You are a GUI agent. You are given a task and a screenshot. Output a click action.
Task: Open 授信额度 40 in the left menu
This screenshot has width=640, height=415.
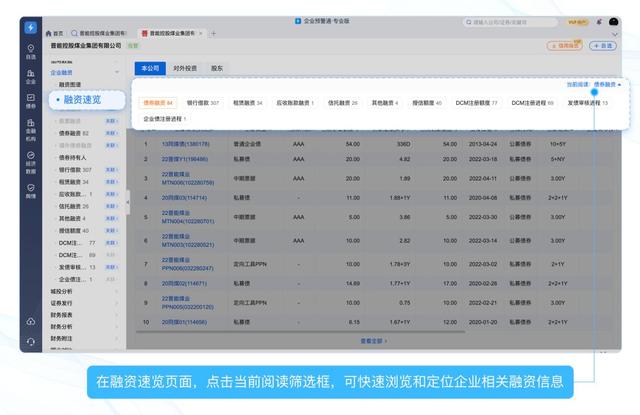pos(73,231)
